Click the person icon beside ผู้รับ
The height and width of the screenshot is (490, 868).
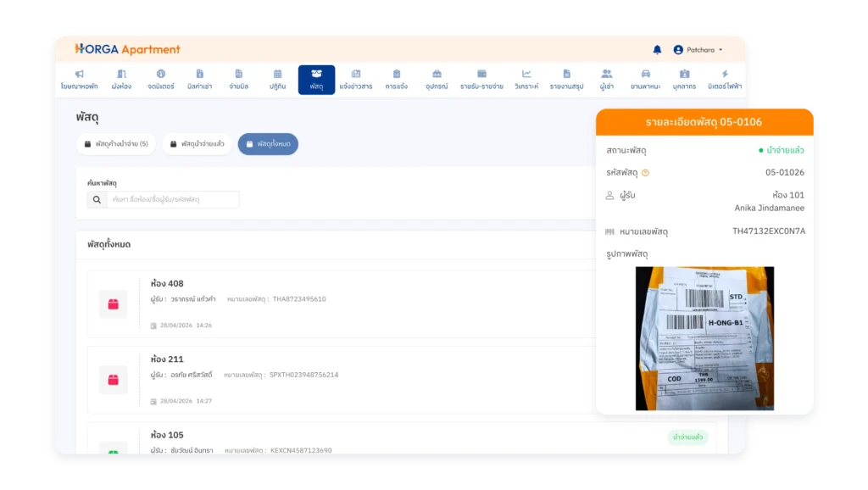[x=609, y=196]
